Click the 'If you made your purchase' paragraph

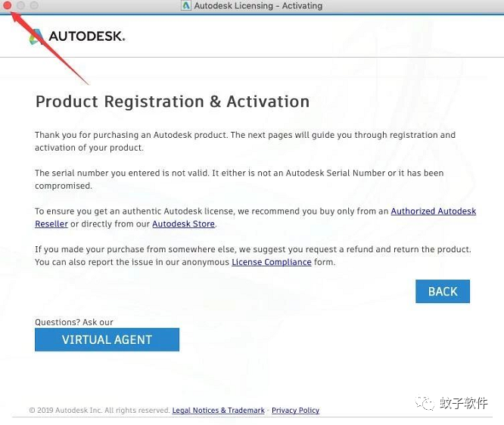[x=253, y=256]
